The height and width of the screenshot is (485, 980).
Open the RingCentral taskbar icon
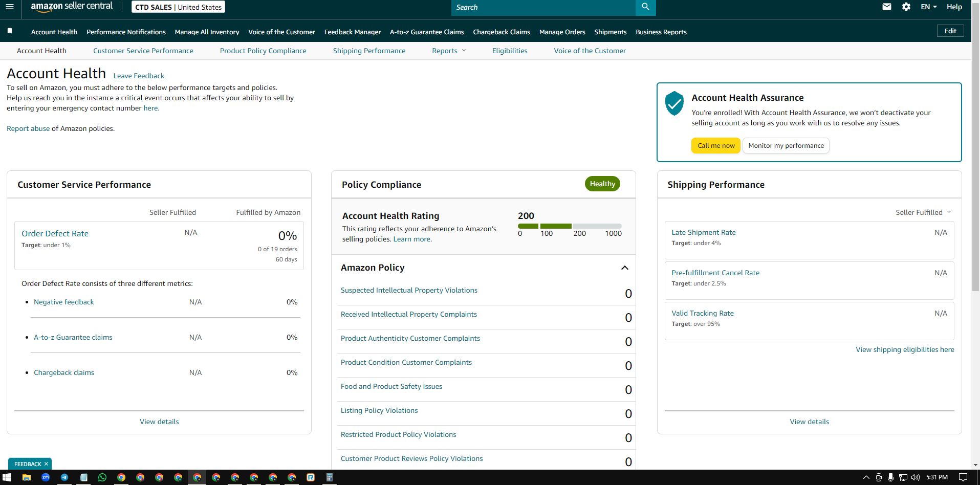click(311, 477)
